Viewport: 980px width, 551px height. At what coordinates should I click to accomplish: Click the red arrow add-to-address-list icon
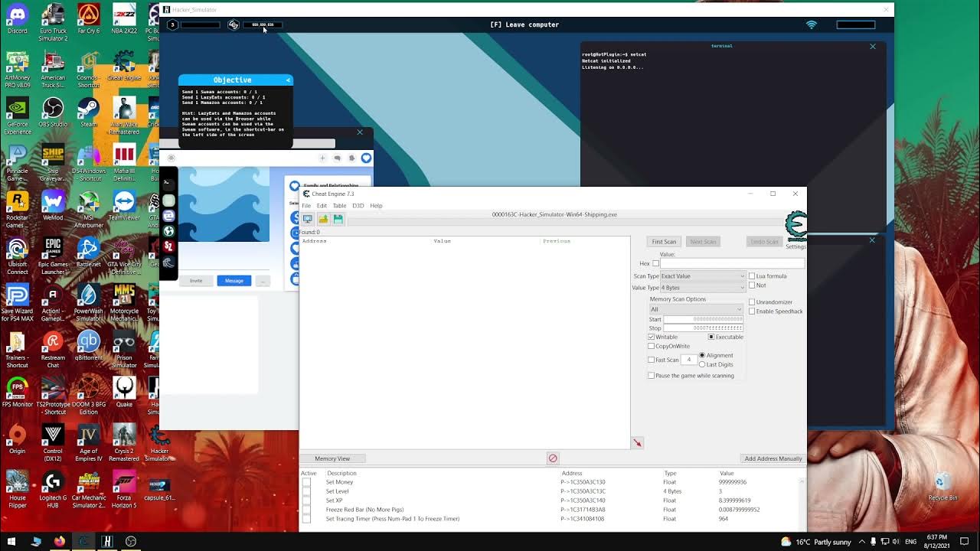click(x=637, y=442)
